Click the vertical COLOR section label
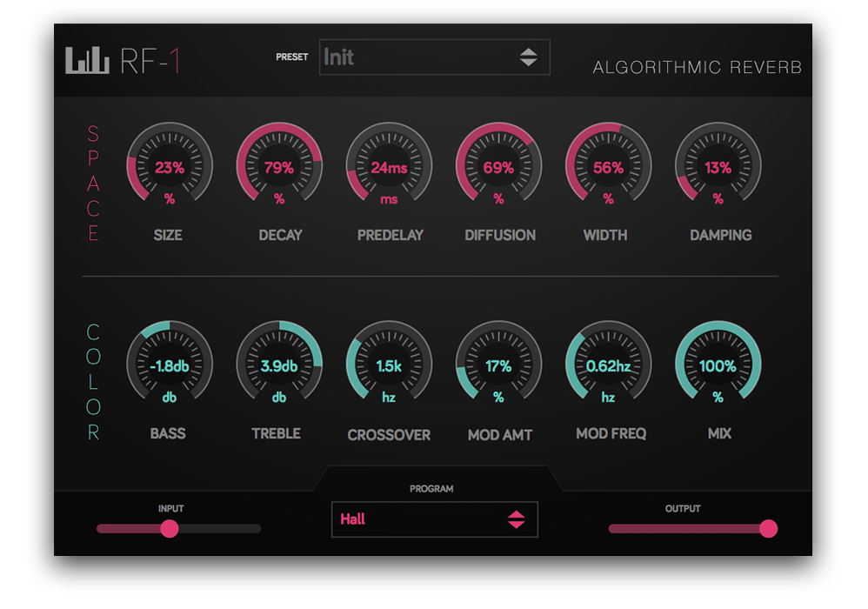Screen dimensions: 868x609 coord(93,382)
